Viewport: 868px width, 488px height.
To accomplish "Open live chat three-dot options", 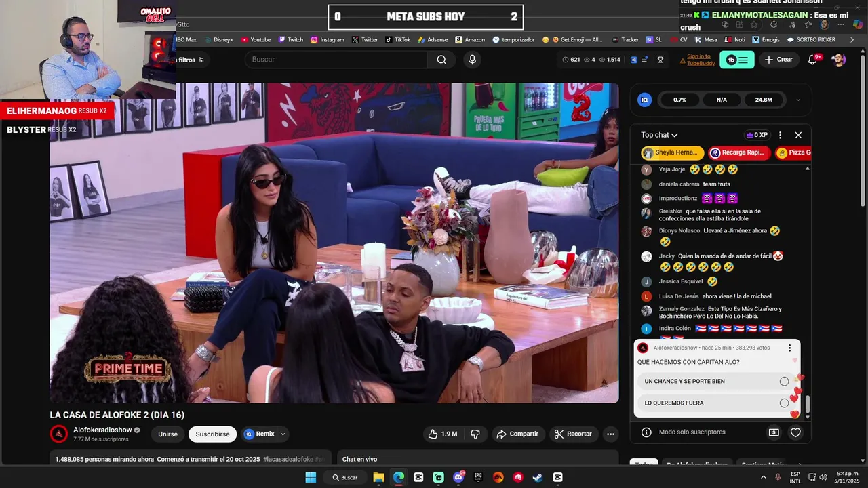I will click(780, 135).
